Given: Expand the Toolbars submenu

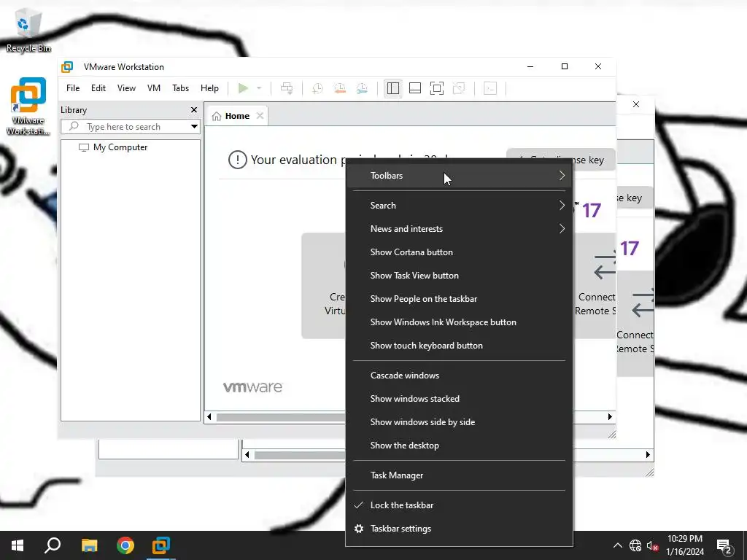Looking at the screenshot, I should click(x=460, y=176).
